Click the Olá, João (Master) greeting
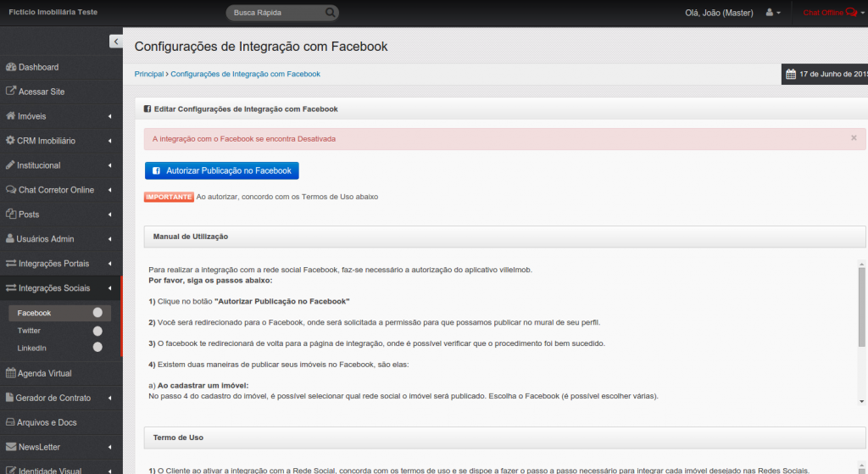This screenshot has width=868, height=474. coord(719,12)
